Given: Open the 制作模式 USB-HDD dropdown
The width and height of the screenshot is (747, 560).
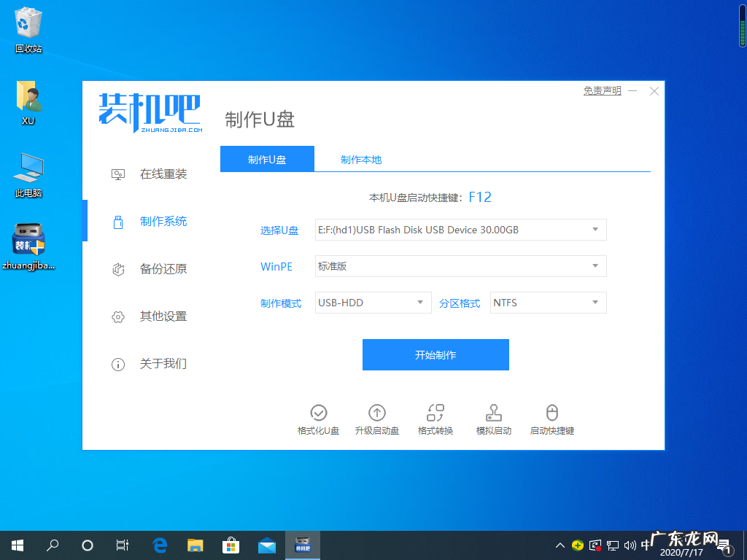Looking at the screenshot, I should click(x=373, y=302).
